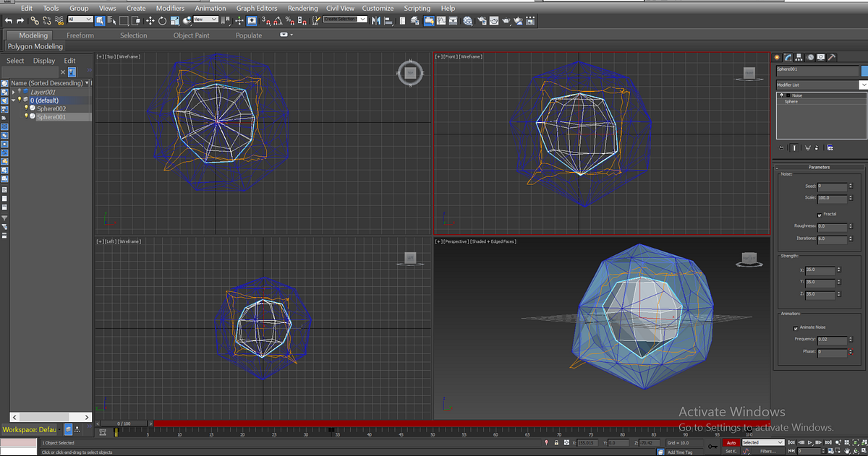Screen dimensions: 868x456
Task: Enable the Fractal checkbox in Noise parameters
Action: (820, 214)
